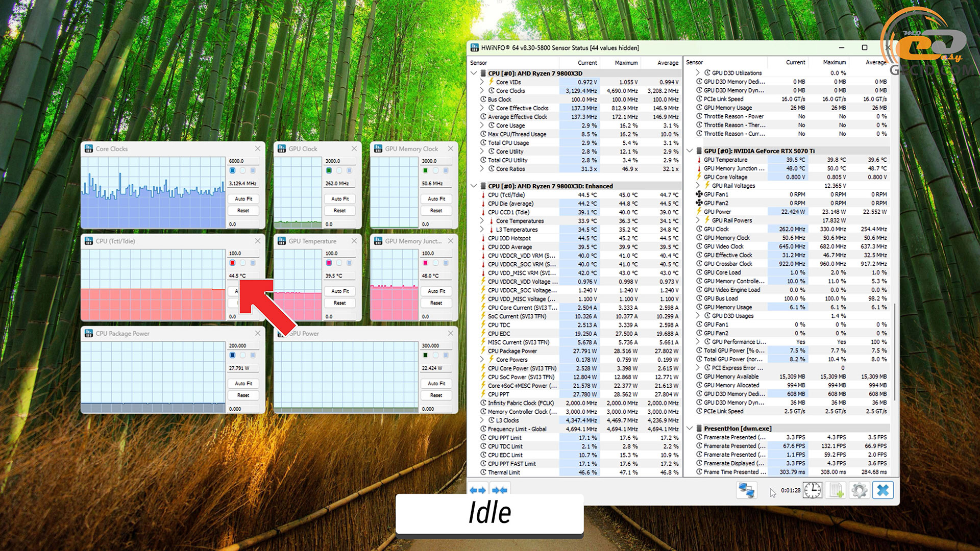This screenshot has height=551, width=980.
Task: Toggle the green checkbox in GPU Clock graph
Action: tap(329, 170)
